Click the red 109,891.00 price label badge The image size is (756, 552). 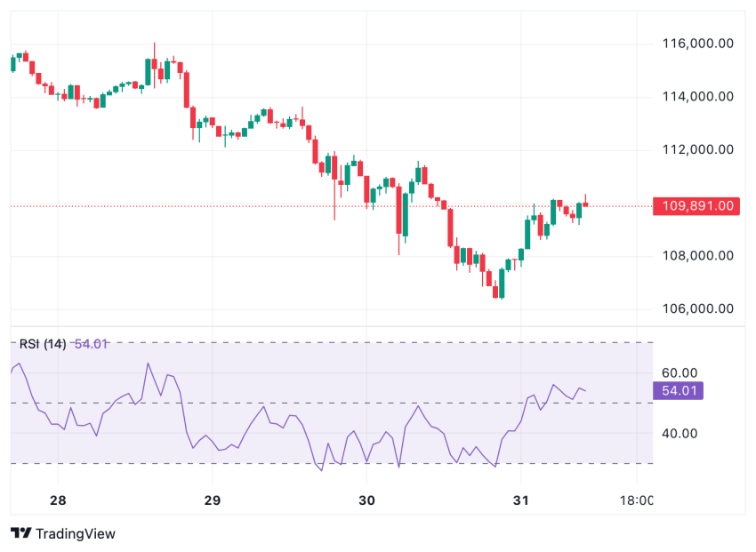(696, 205)
